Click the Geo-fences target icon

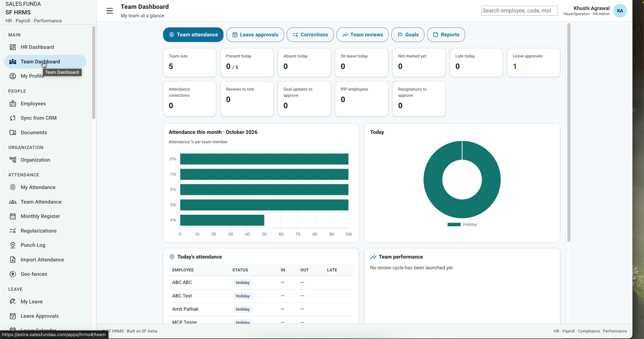point(13,274)
